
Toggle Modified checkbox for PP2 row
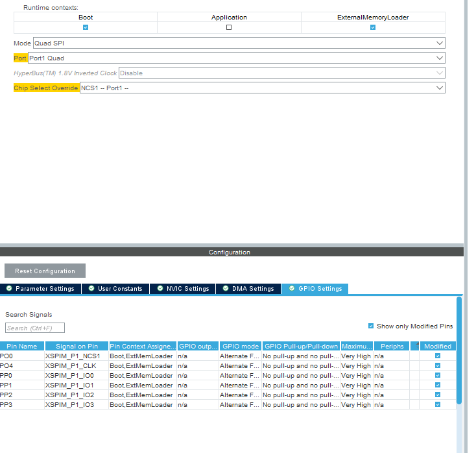(438, 395)
